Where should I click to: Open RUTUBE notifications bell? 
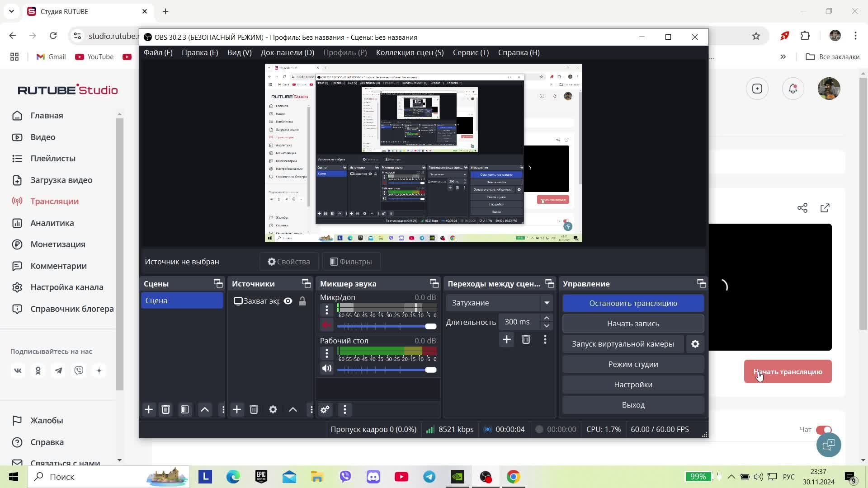point(793,89)
